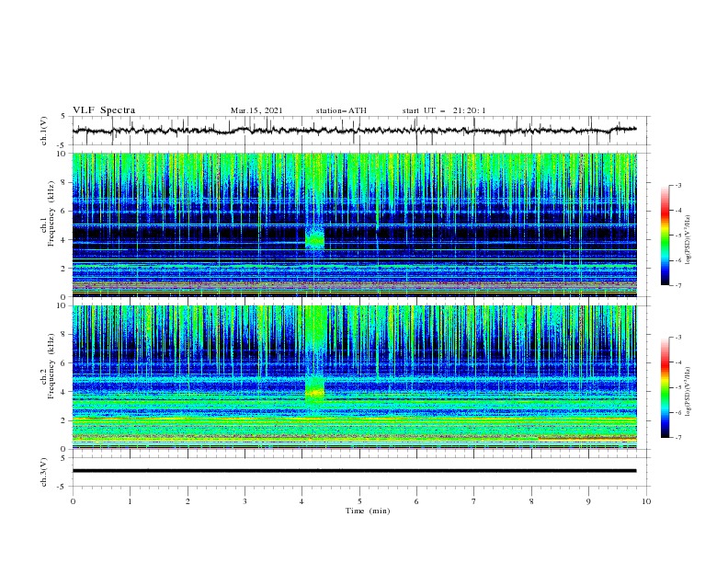Click the "VLF Spectra" title text
The width and height of the screenshot is (728, 563).
[x=104, y=110]
